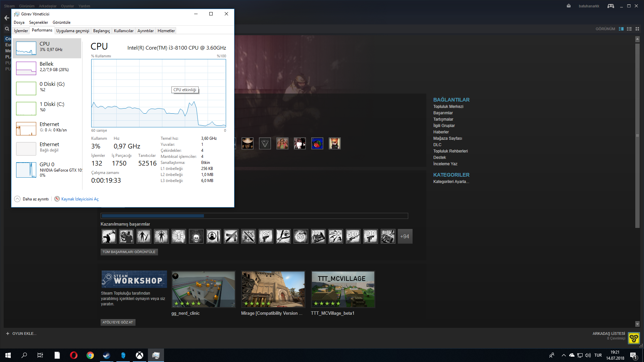
Task: Select the active Ethernet 0 Kb/sn item
Action: click(x=47, y=128)
